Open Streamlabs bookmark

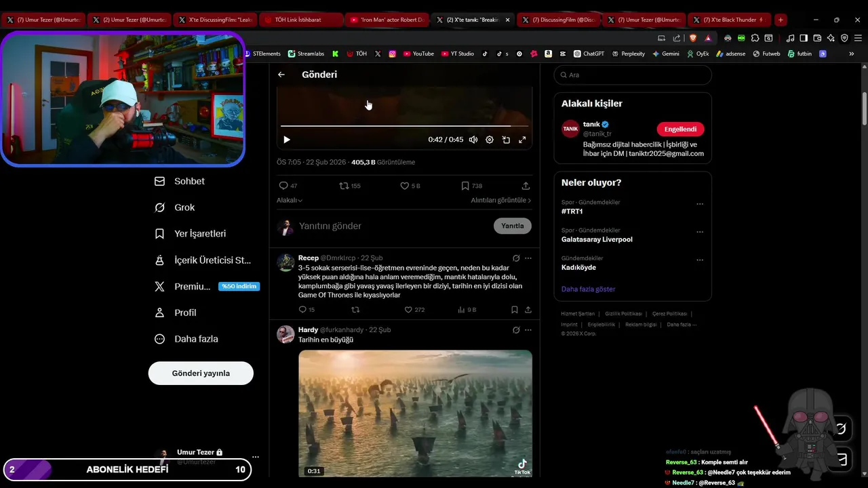pos(306,54)
